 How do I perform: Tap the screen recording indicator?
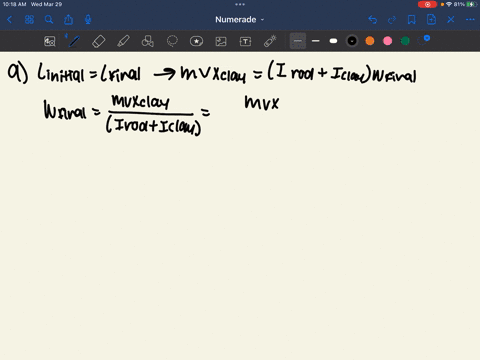(427, 4)
